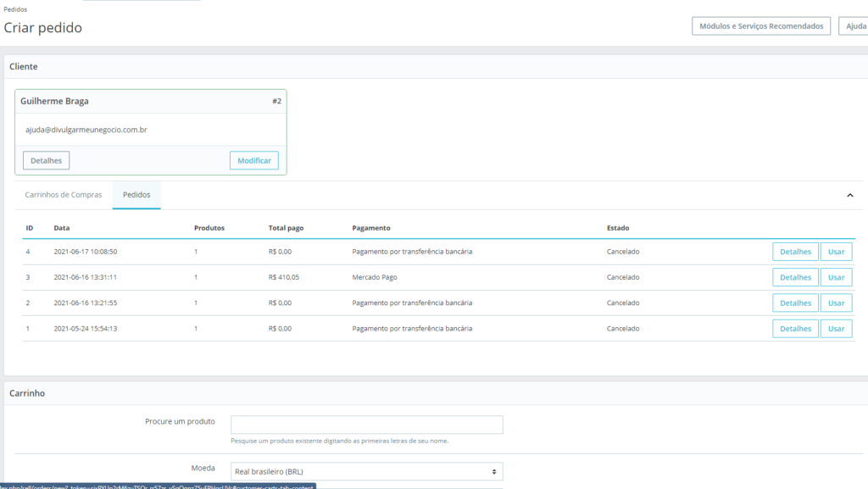The width and height of the screenshot is (868, 489).
Task: Click the Pagamento column header
Action: 371,228
